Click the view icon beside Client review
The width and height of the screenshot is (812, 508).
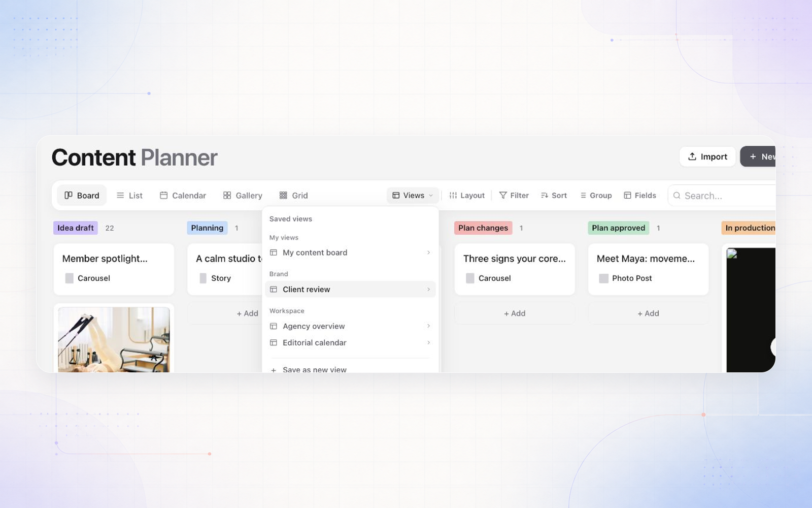click(x=274, y=290)
